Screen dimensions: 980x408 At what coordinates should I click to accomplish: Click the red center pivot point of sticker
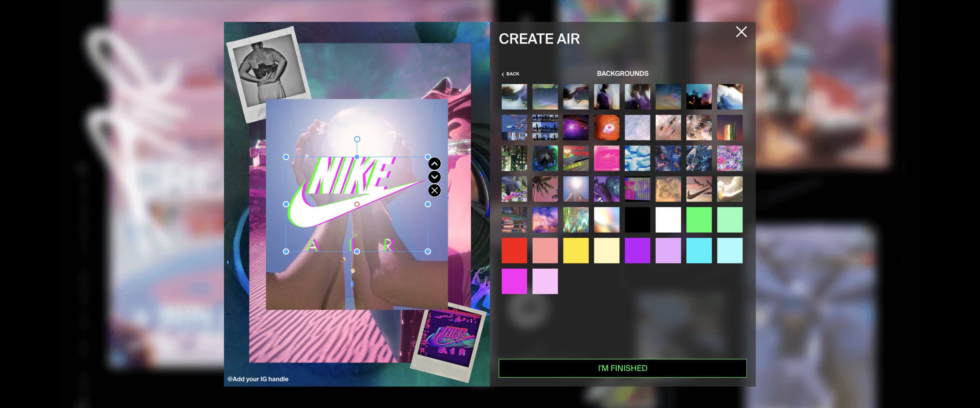coord(357,204)
